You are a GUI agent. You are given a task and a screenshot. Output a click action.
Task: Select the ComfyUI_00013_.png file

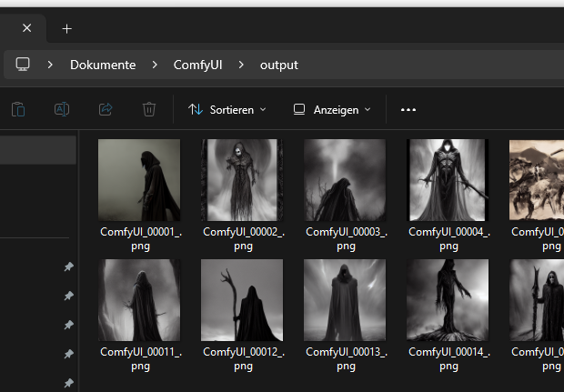pyautogui.click(x=345, y=300)
